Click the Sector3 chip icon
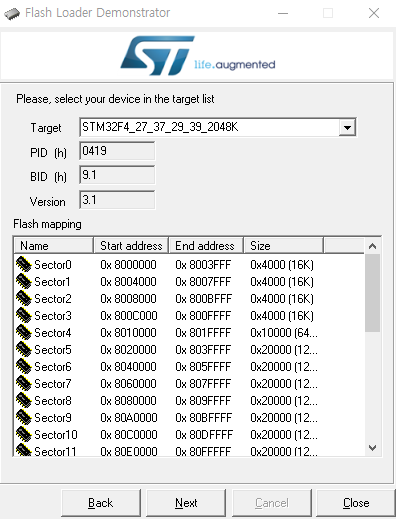 pos(23,315)
